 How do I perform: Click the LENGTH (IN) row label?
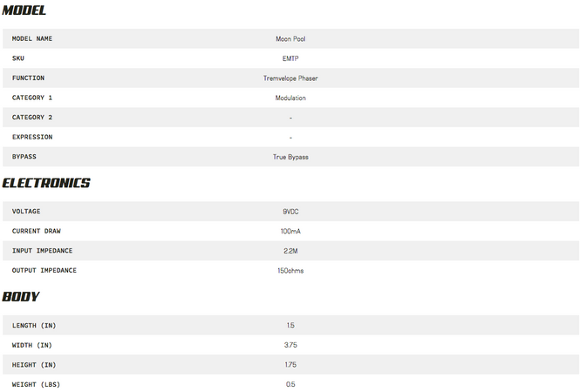click(34, 326)
